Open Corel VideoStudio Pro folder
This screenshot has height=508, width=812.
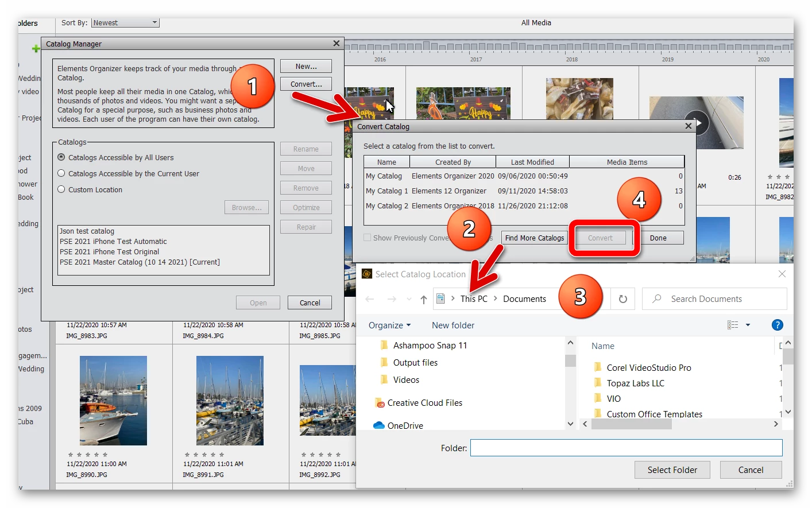643,368
